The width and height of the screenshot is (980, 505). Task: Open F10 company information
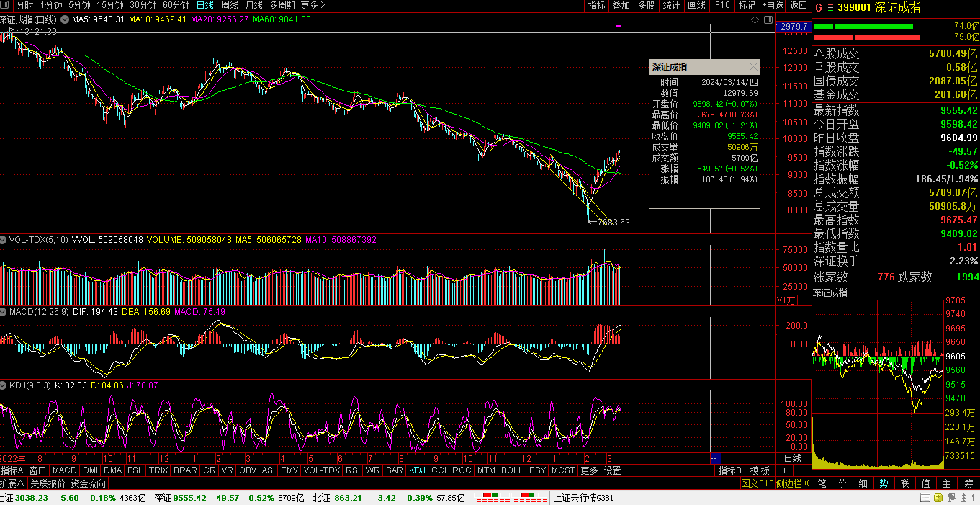pyautogui.click(x=722, y=5)
